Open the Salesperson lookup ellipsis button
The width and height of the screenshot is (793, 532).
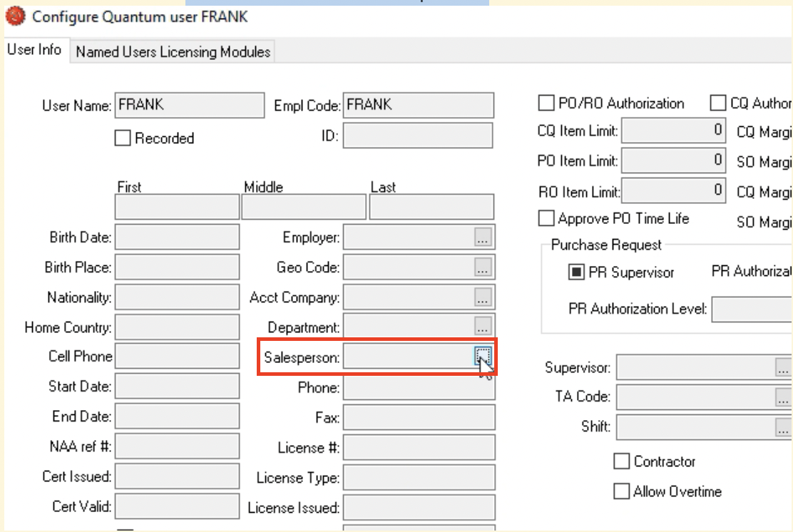(x=483, y=356)
